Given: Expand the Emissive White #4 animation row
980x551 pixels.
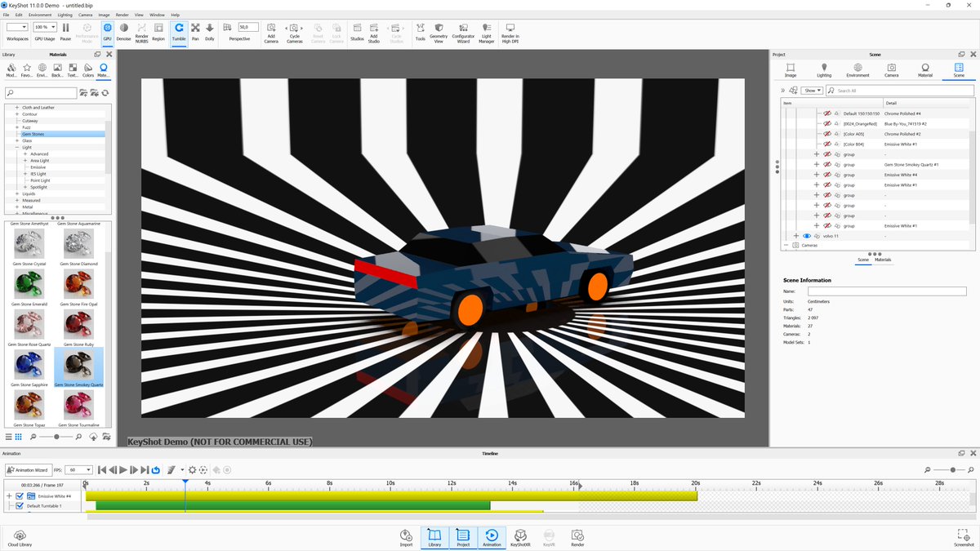Looking at the screenshot, I should coord(10,495).
